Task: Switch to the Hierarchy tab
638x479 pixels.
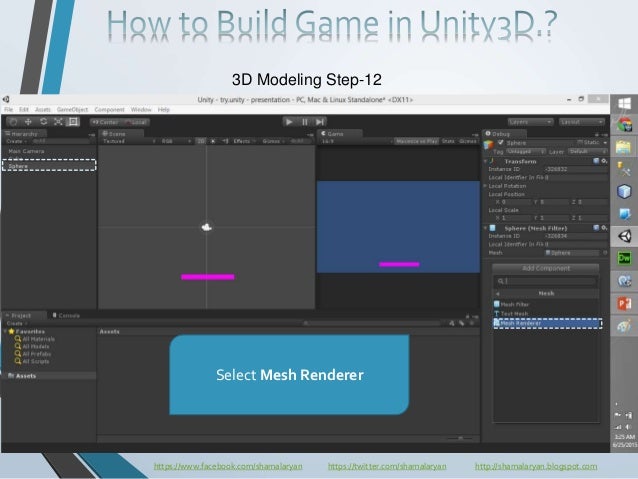Action: [24, 133]
